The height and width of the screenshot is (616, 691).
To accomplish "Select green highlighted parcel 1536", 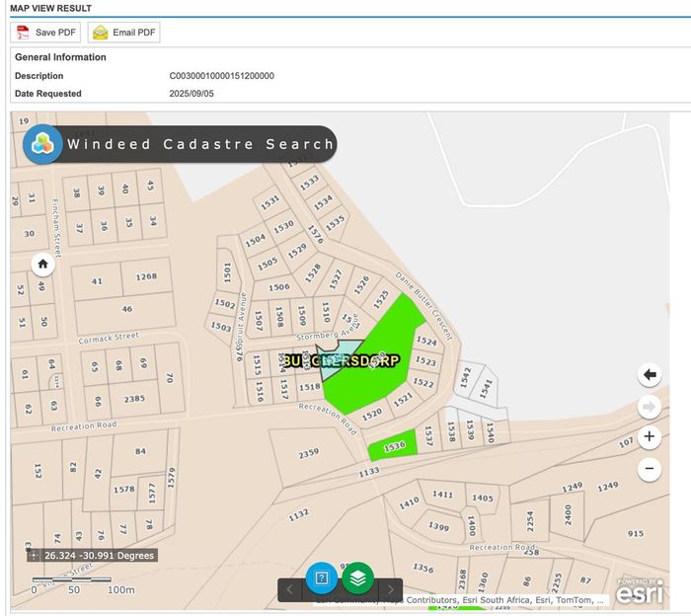I will 394,447.
